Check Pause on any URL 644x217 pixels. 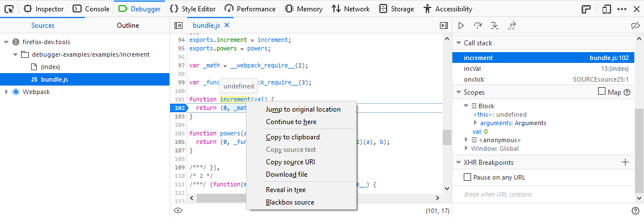467,177
